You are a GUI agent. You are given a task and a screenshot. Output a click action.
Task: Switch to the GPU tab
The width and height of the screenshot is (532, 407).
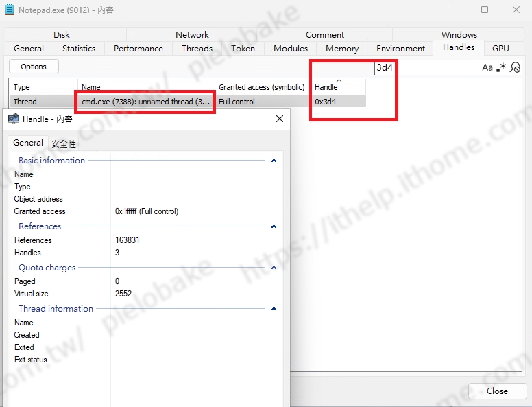pyautogui.click(x=500, y=49)
